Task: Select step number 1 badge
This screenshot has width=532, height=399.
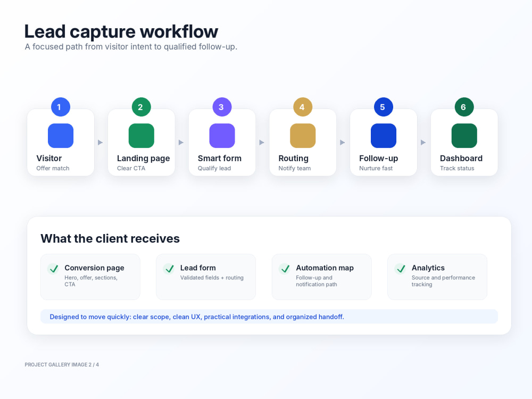Action: coord(61,107)
